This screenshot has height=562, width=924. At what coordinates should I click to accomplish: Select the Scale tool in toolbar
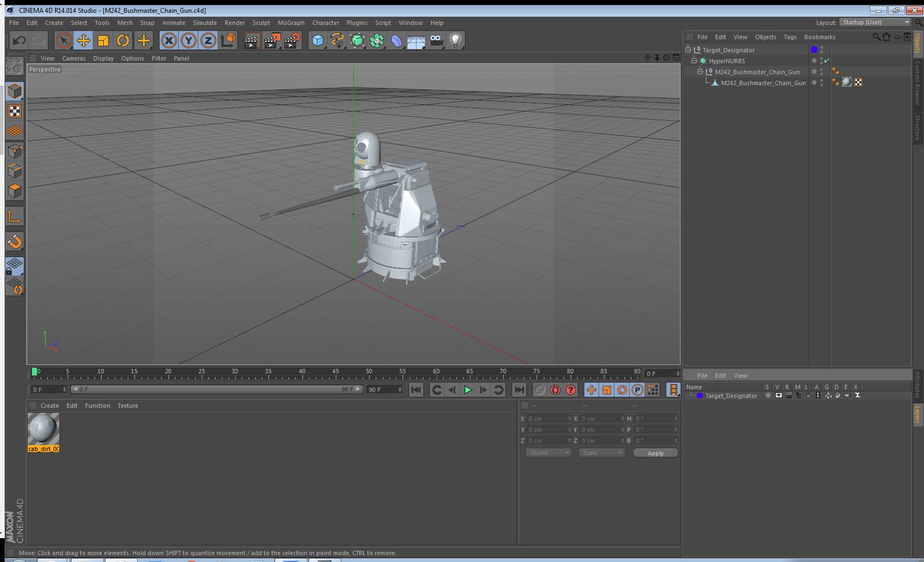(x=103, y=41)
